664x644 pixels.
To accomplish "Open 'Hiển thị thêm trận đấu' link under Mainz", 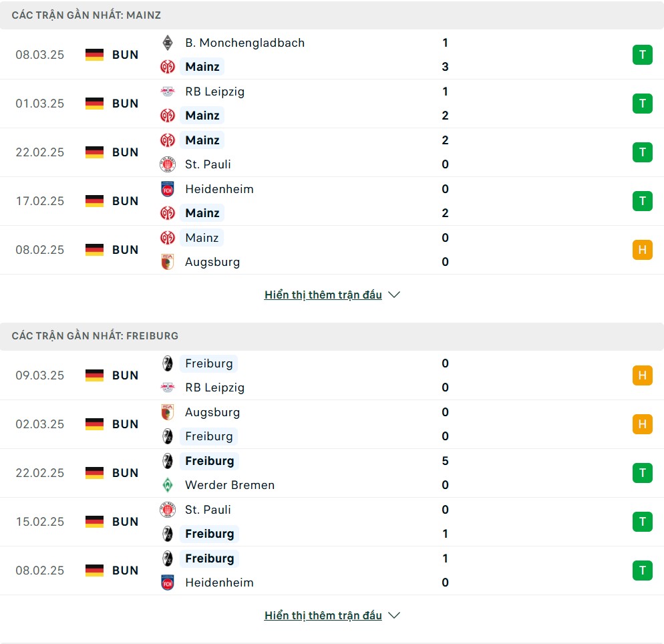I will [323, 295].
